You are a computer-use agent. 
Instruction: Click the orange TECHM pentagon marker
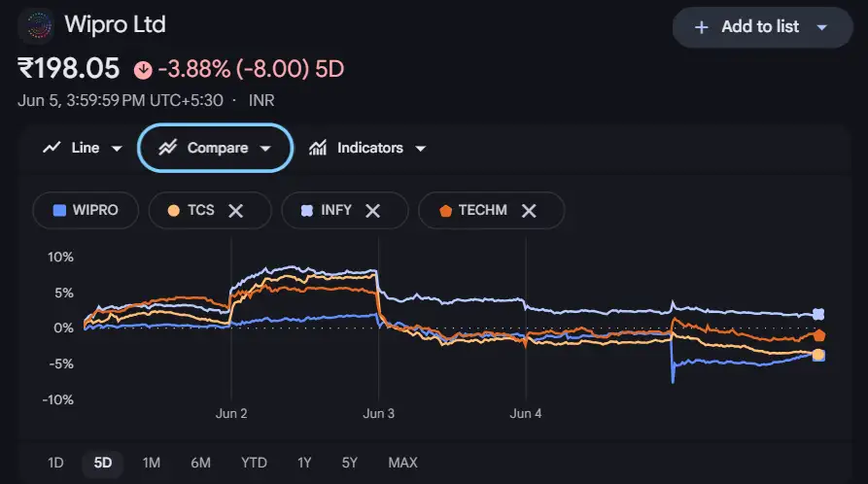[445, 211]
